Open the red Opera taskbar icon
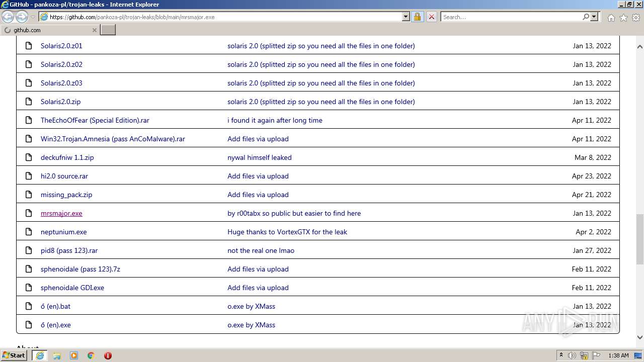Image resolution: width=644 pixels, height=362 pixels. coord(108,355)
